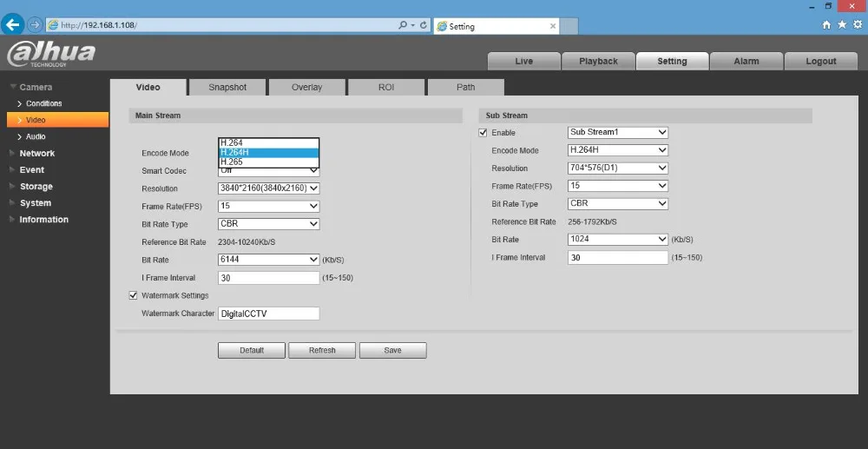Click the Logout button
The image size is (868, 449).
tap(821, 61)
